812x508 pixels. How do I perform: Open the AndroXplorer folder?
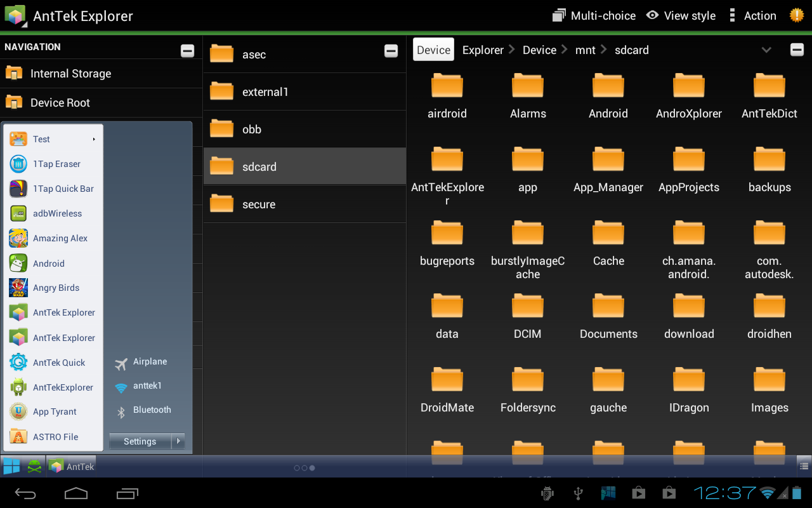pos(689,95)
